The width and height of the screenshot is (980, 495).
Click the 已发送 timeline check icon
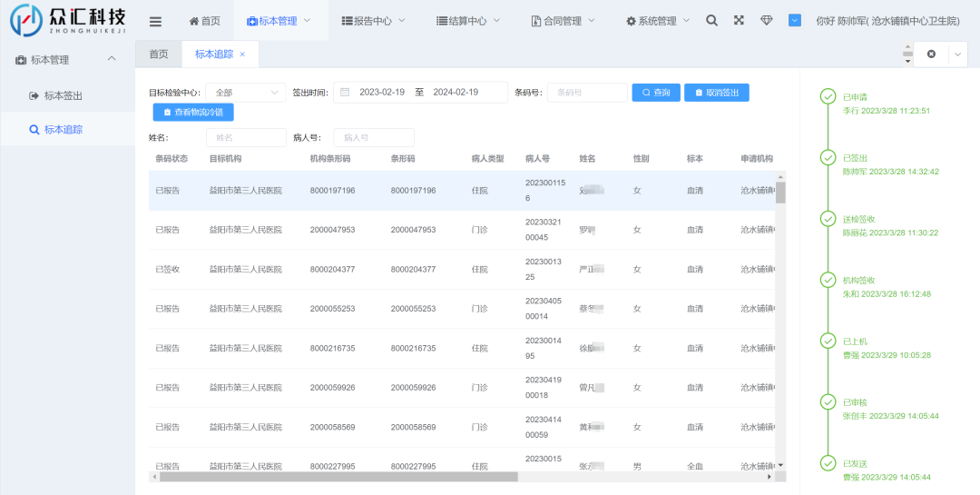tap(828, 463)
